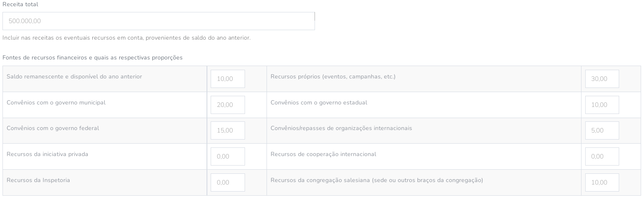Edit the Recursos da Inspetoria percentage

(x=228, y=182)
